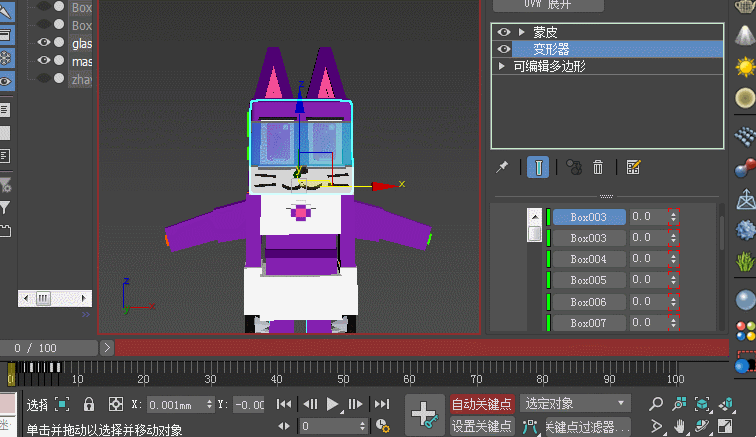This screenshot has width=756, height=437.
Task: Click the blue bumpy blob icon
Action: [745, 230]
